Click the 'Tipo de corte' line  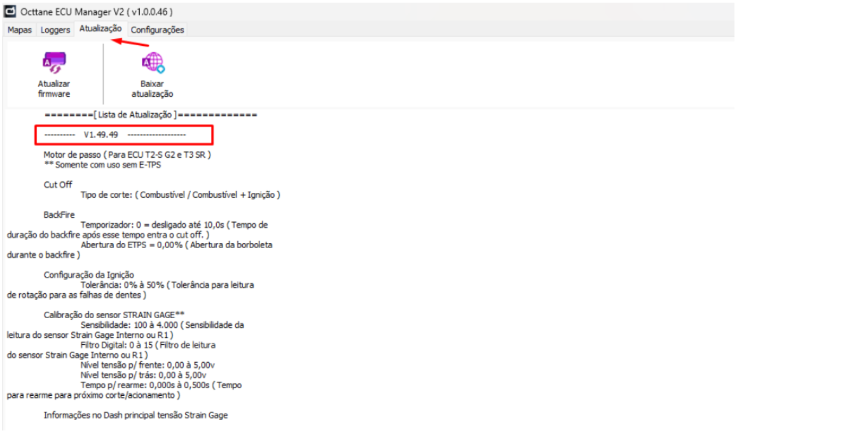point(180,195)
